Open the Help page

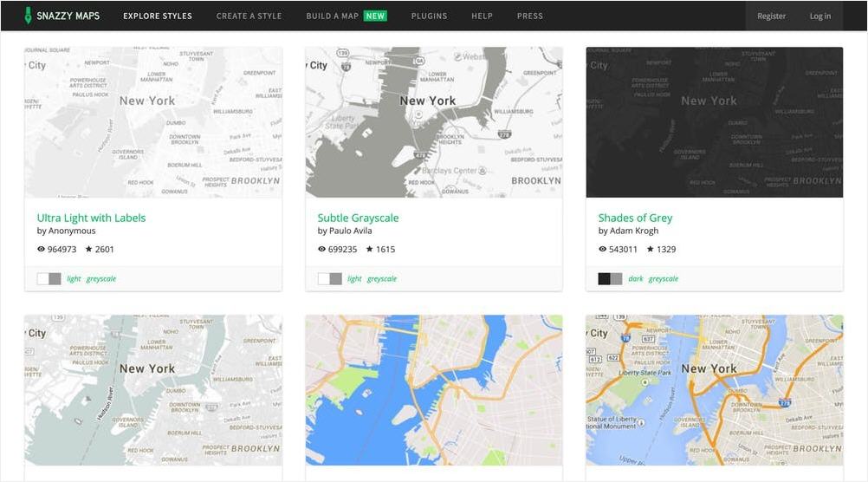(482, 16)
